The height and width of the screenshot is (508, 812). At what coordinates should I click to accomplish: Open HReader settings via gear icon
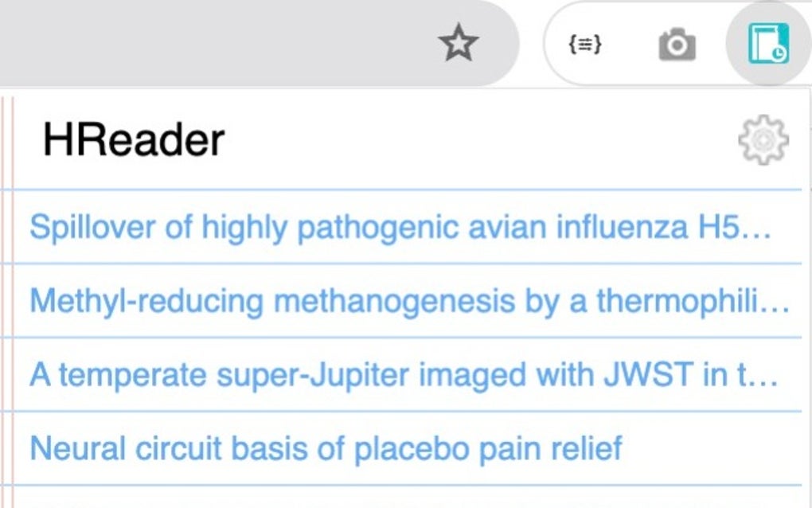tap(763, 140)
